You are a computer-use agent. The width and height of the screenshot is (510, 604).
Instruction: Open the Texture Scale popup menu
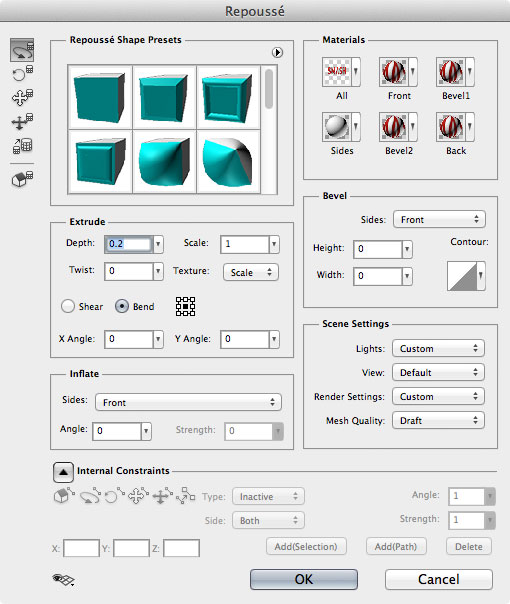pos(251,272)
